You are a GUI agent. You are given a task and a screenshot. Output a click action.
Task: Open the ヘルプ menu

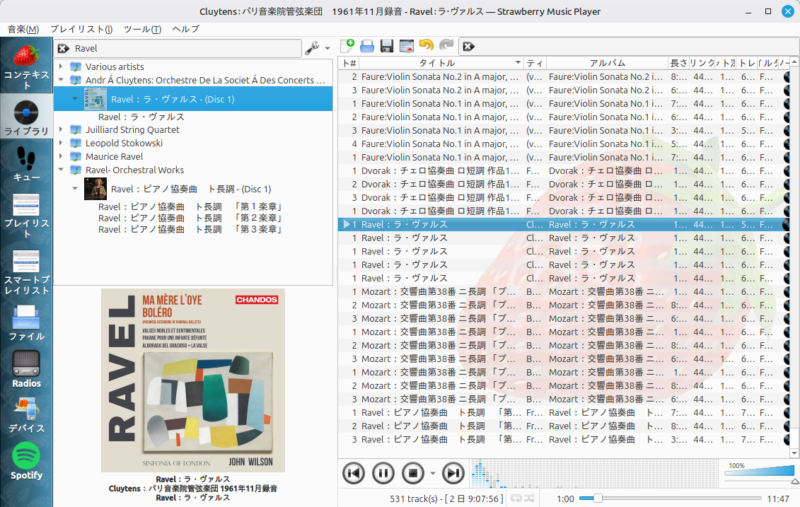[185, 29]
